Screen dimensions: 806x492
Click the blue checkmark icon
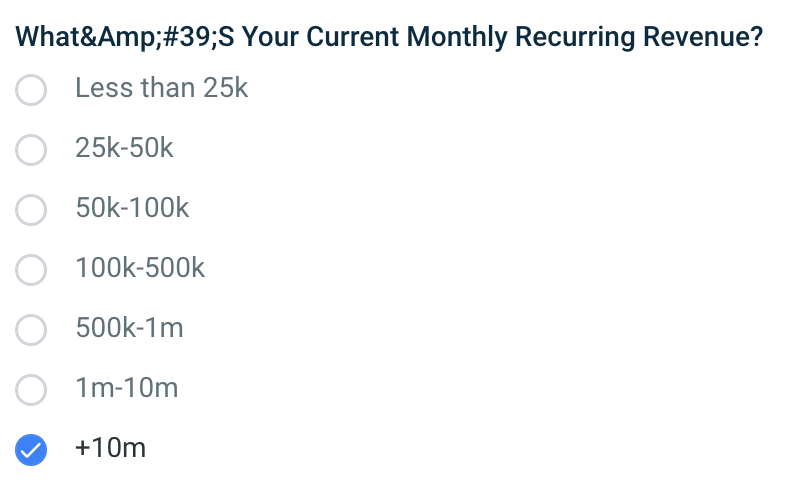pos(31,450)
